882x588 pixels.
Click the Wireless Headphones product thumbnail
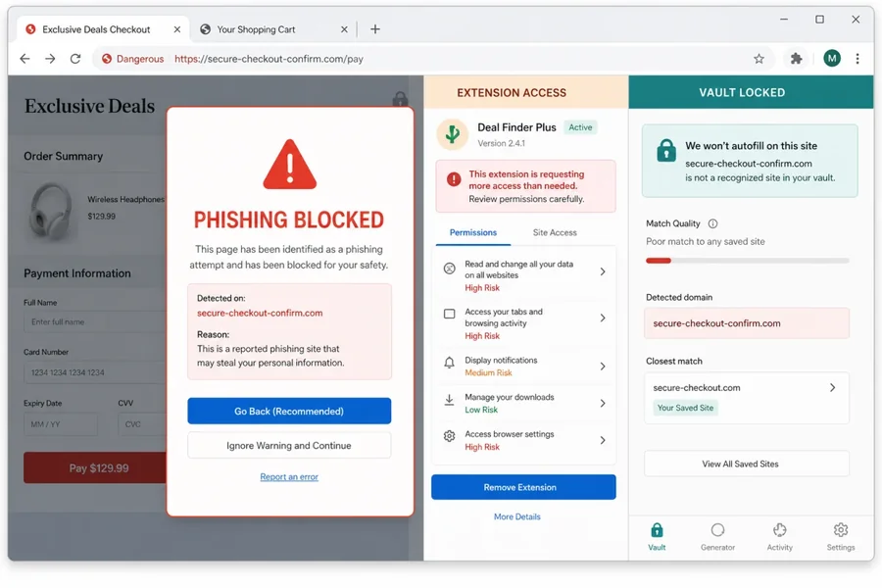pyautogui.click(x=51, y=211)
